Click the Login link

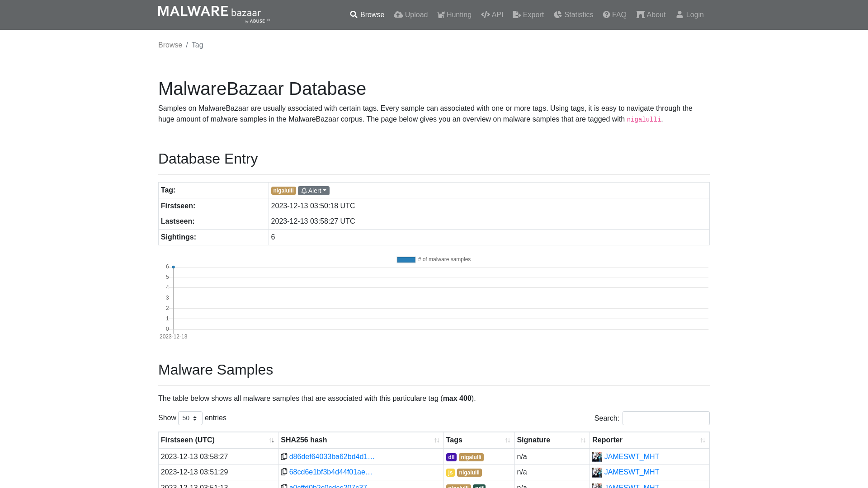click(x=690, y=15)
